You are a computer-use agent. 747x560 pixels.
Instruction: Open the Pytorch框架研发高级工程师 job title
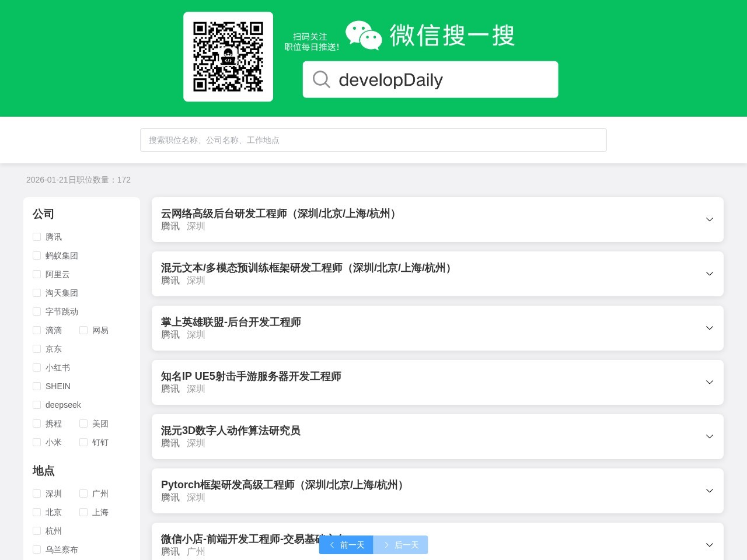285,485
